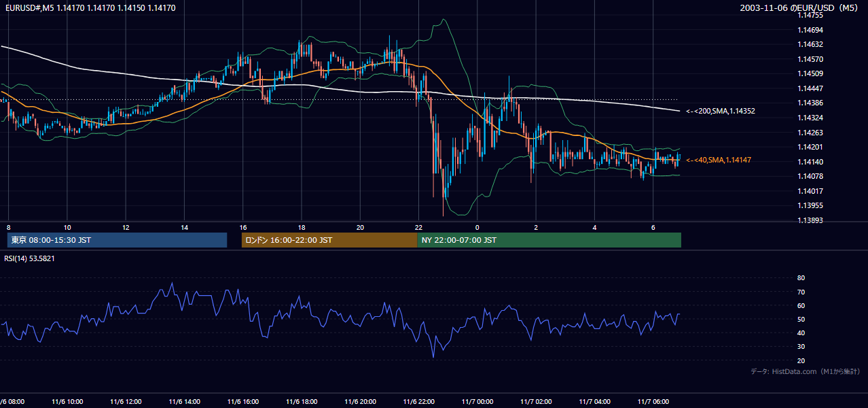The height and width of the screenshot is (408, 868).
Task: Click hour label 14 on price chart axis
Action: (184, 227)
